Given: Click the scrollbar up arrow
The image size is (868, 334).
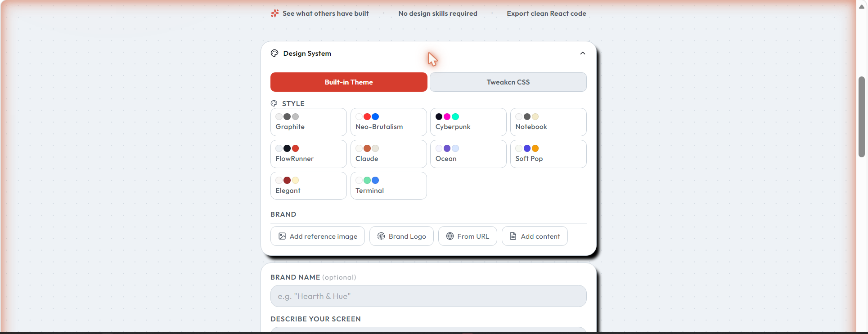Looking at the screenshot, I should coord(862,6).
